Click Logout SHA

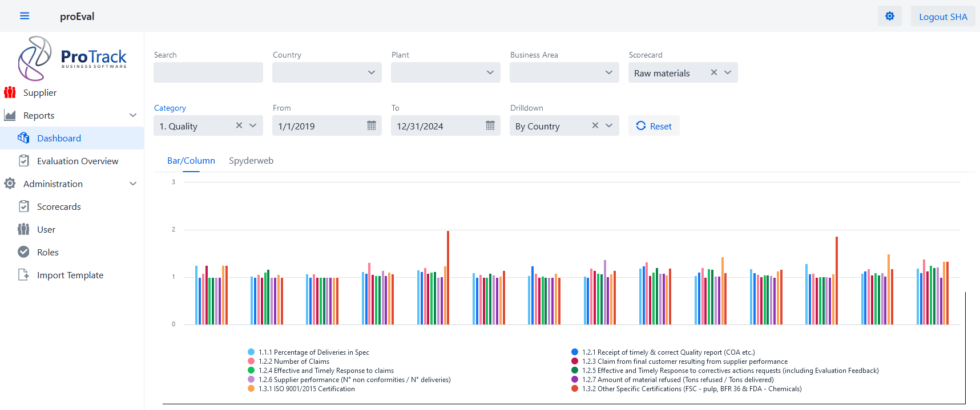point(942,17)
